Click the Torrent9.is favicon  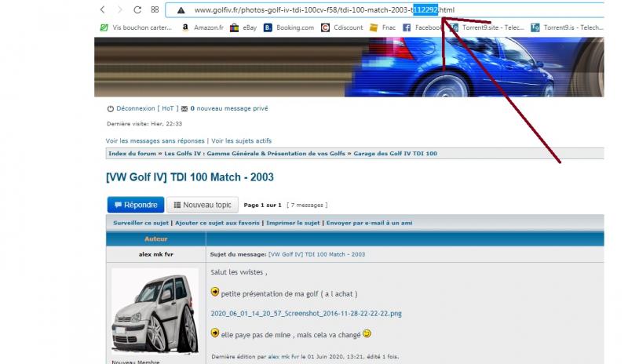tap(535, 27)
